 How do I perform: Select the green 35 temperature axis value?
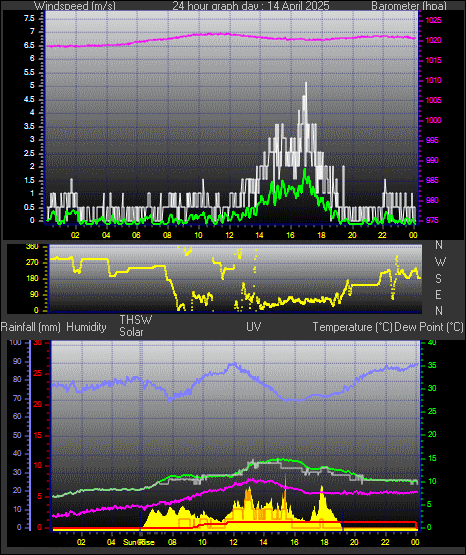pos(432,365)
